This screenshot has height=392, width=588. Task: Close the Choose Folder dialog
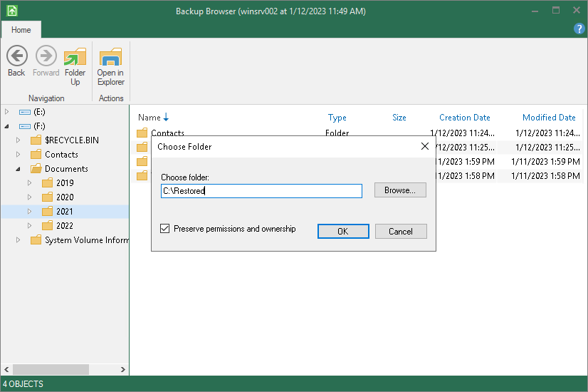click(425, 146)
